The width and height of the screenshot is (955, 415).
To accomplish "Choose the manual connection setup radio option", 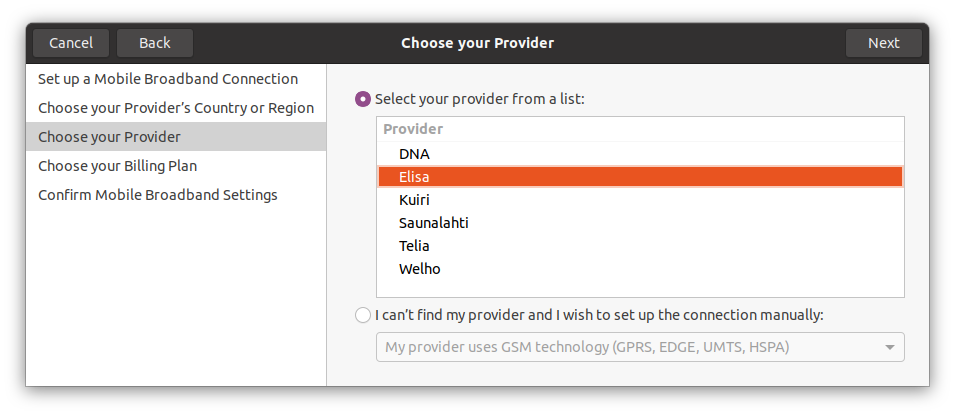I will pyautogui.click(x=363, y=315).
